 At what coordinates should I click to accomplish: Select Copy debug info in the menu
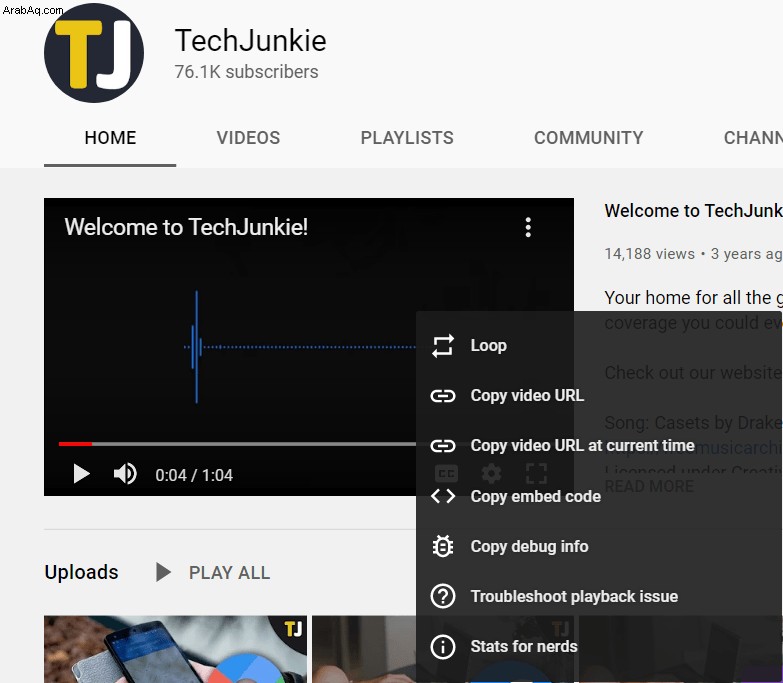tap(598, 546)
